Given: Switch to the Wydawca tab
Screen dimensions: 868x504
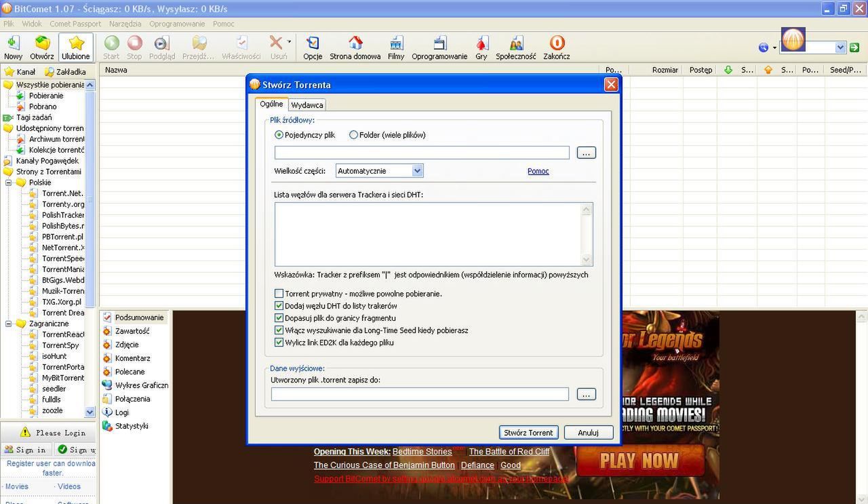Looking at the screenshot, I should point(307,105).
